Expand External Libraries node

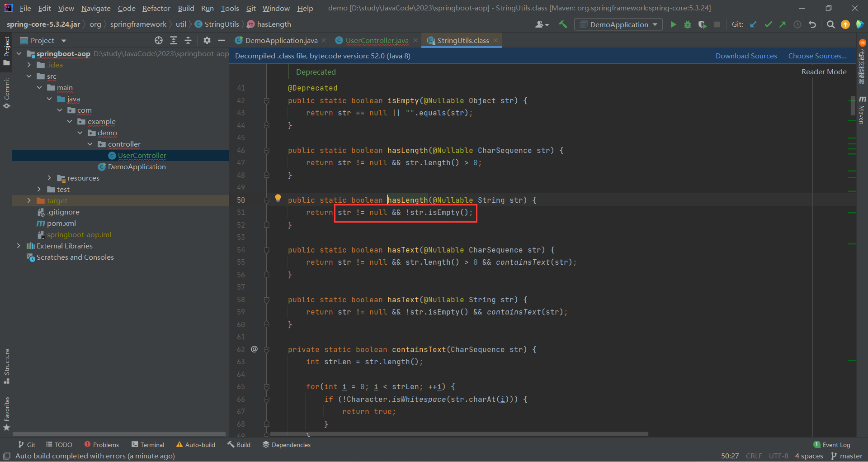pos(19,246)
